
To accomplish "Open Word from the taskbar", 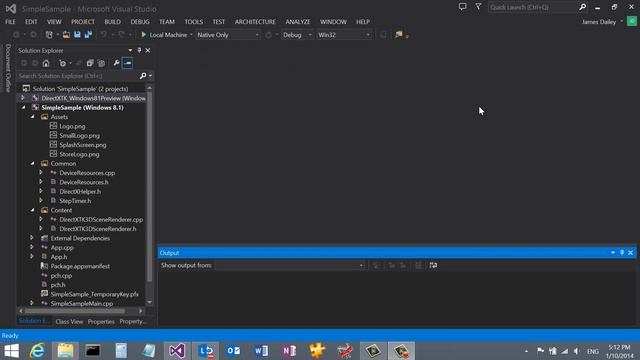I will pyautogui.click(x=261, y=351).
